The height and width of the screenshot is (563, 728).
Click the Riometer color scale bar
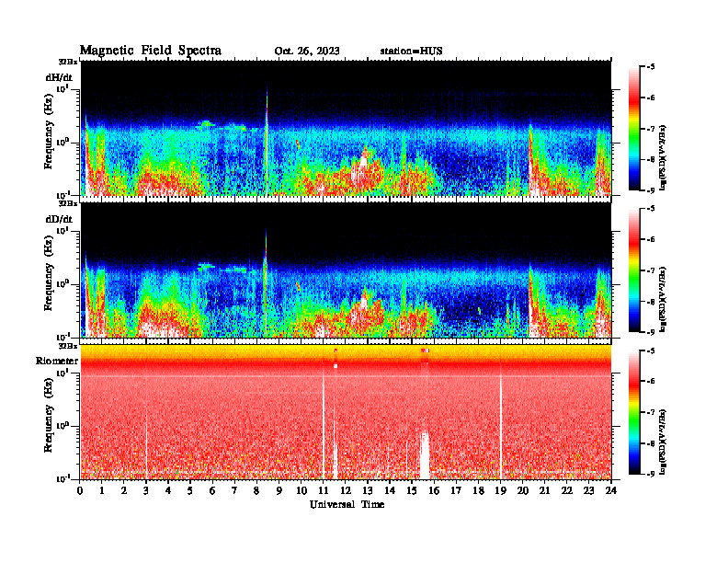(x=634, y=412)
